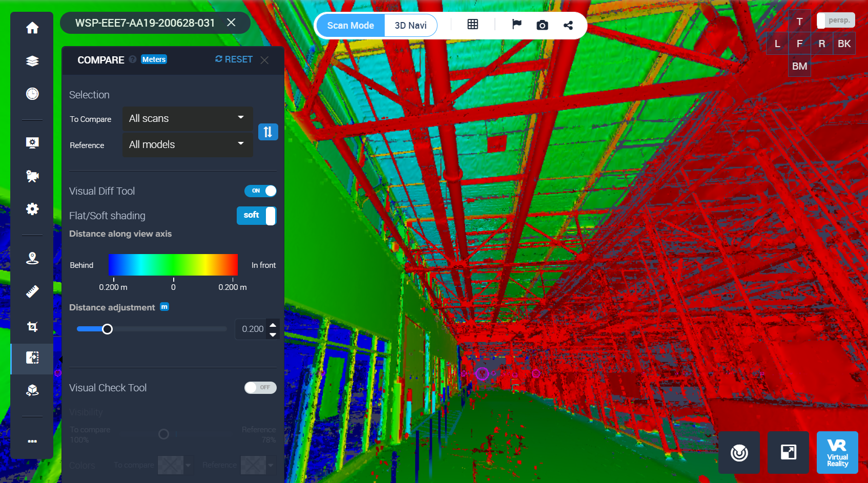Click the fullscreen expand view button
This screenshot has height=483, width=868.
point(789,452)
